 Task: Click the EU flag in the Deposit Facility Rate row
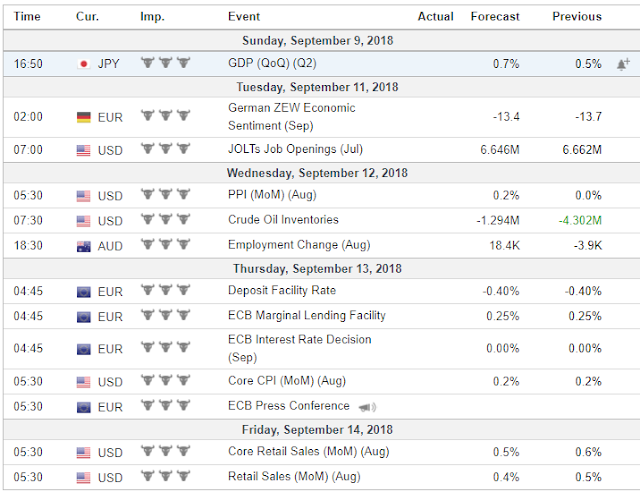[84, 292]
